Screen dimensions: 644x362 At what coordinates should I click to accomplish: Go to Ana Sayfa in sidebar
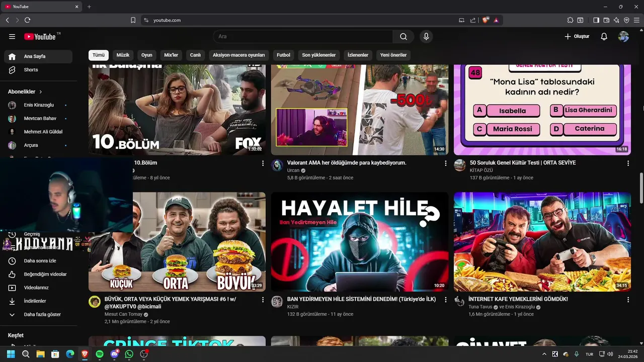(38, 56)
